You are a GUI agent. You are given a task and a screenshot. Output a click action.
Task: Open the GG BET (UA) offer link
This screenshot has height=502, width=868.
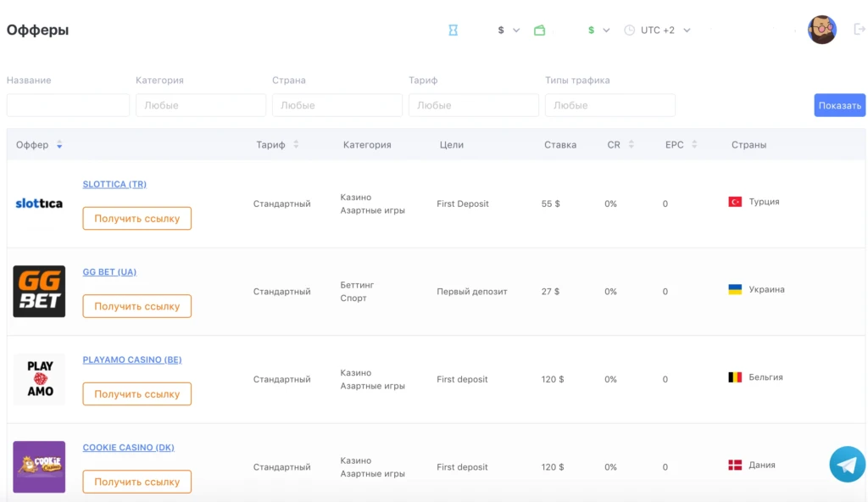[109, 271]
